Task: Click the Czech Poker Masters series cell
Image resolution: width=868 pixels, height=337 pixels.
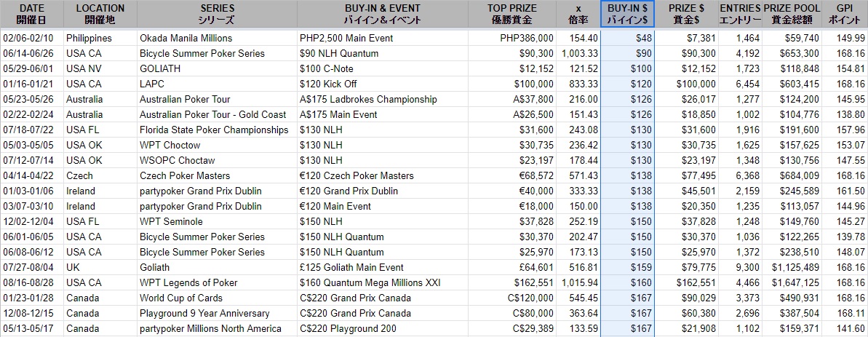Action: coord(217,176)
